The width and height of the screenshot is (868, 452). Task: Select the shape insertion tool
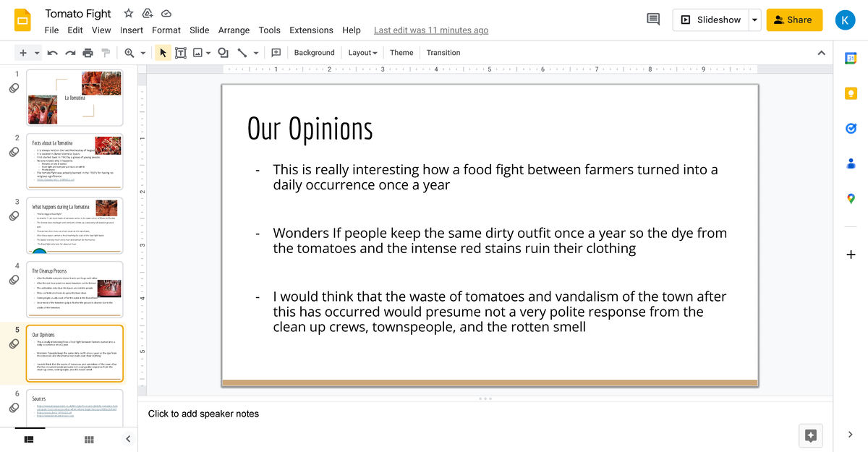coord(223,52)
